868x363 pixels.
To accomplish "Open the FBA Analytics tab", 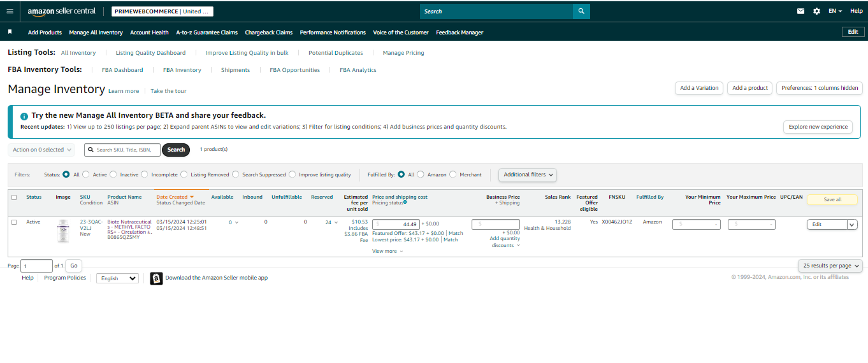I will point(358,70).
